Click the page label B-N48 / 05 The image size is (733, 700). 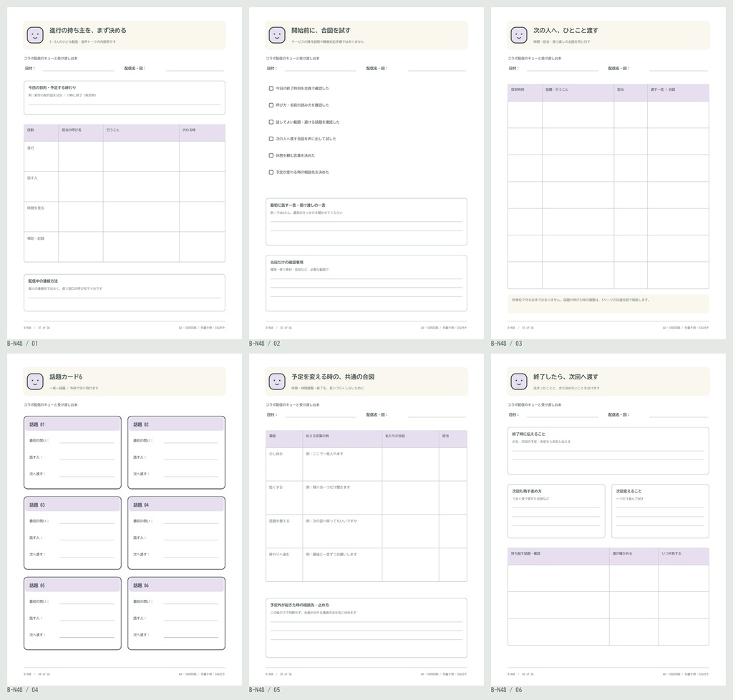(x=265, y=690)
